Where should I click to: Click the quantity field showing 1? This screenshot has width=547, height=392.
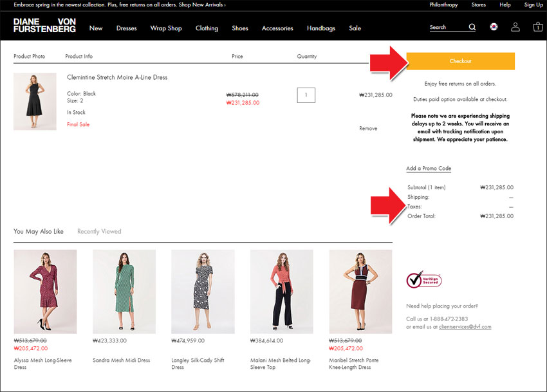(x=306, y=95)
